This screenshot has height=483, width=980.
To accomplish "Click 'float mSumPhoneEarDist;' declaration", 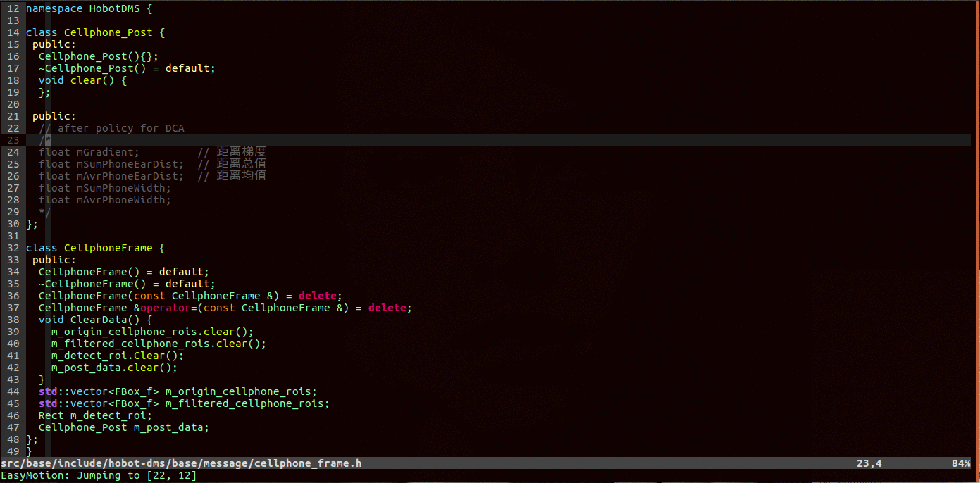I will pyautogui.click(x=111, y=165).
